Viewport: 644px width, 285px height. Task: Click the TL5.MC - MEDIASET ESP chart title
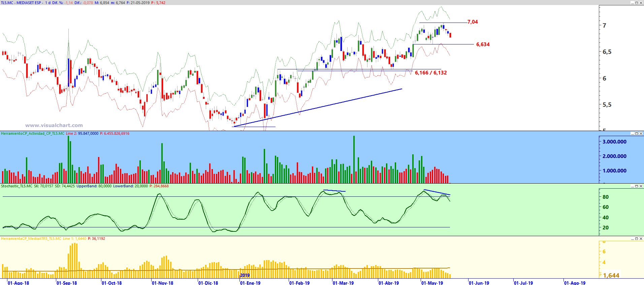21,3
